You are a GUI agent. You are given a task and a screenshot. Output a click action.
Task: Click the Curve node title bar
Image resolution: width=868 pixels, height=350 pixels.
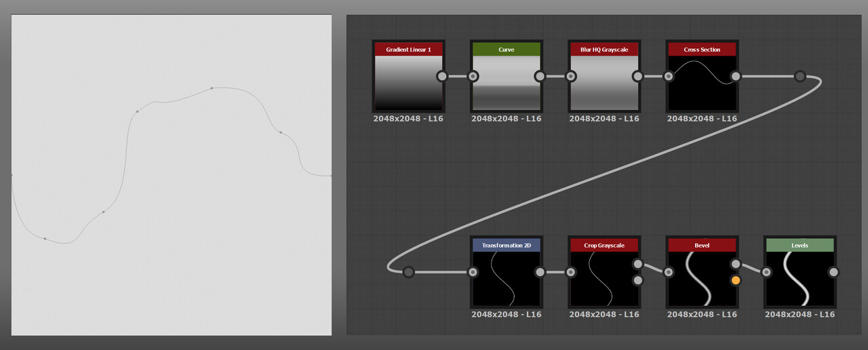pos(506,50)
